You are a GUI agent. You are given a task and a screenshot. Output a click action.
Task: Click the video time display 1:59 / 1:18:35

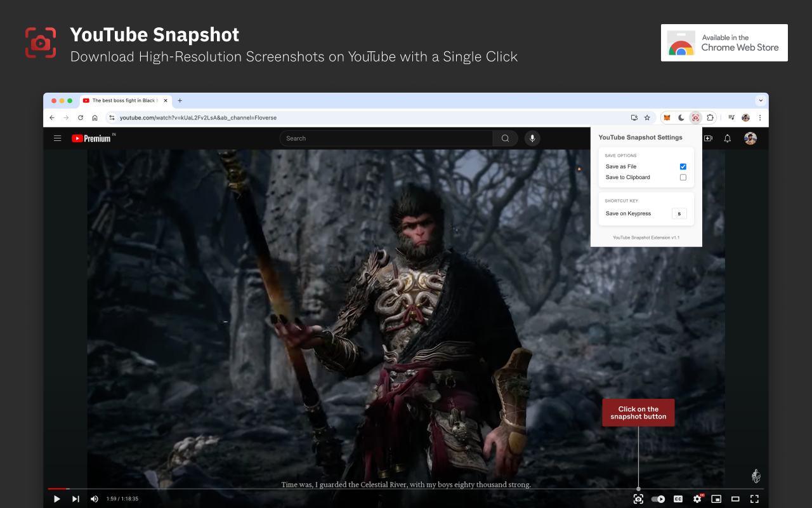click(122, 499)
